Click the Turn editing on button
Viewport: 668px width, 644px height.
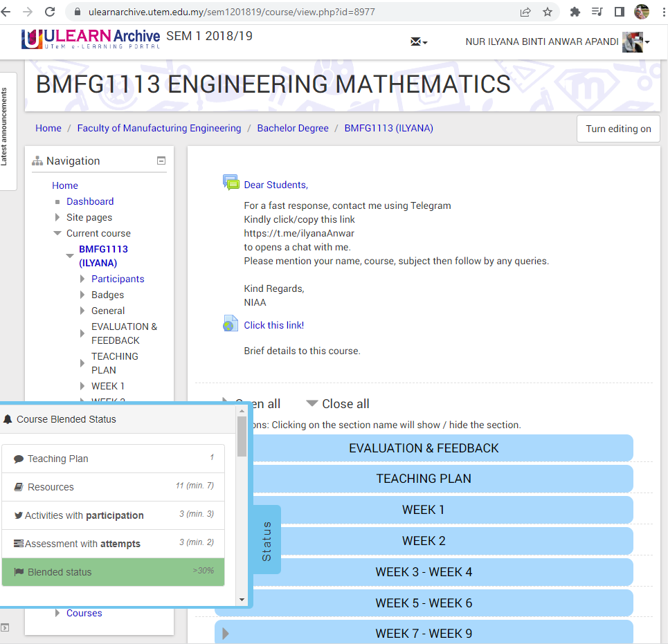click(x=617, y=129)
